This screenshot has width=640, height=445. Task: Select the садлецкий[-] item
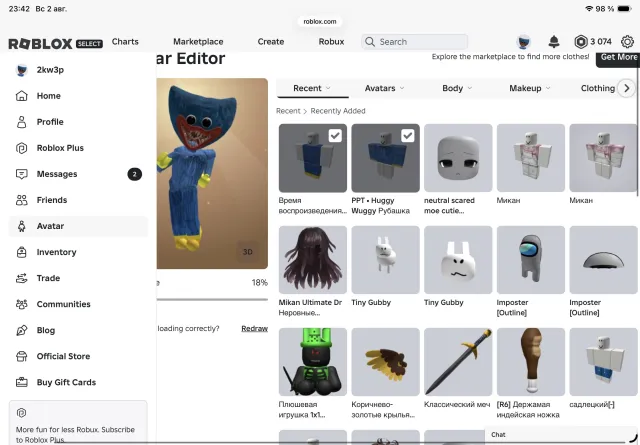603,362
